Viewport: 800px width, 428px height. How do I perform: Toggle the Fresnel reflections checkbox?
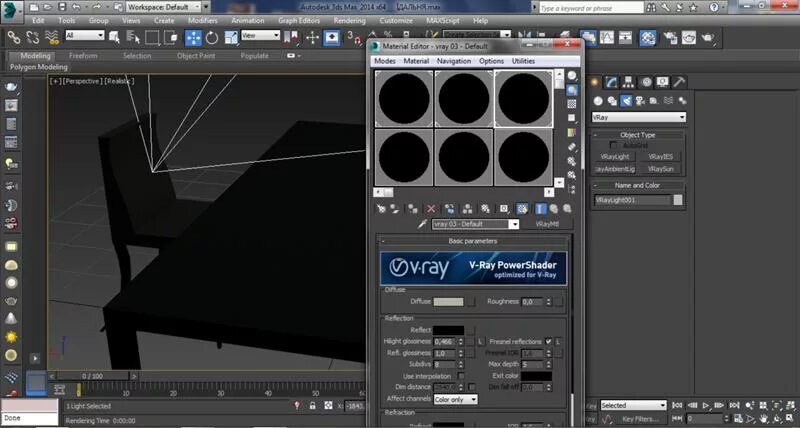coord(548,341)
